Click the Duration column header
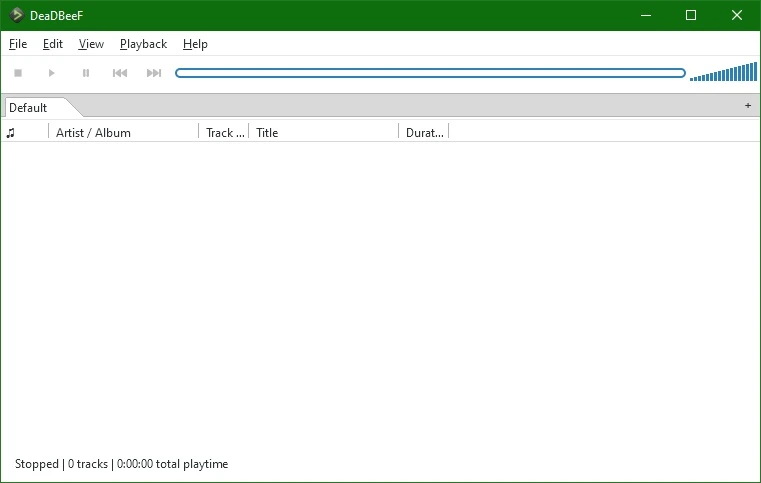The image size is (761, 483). 424,133
